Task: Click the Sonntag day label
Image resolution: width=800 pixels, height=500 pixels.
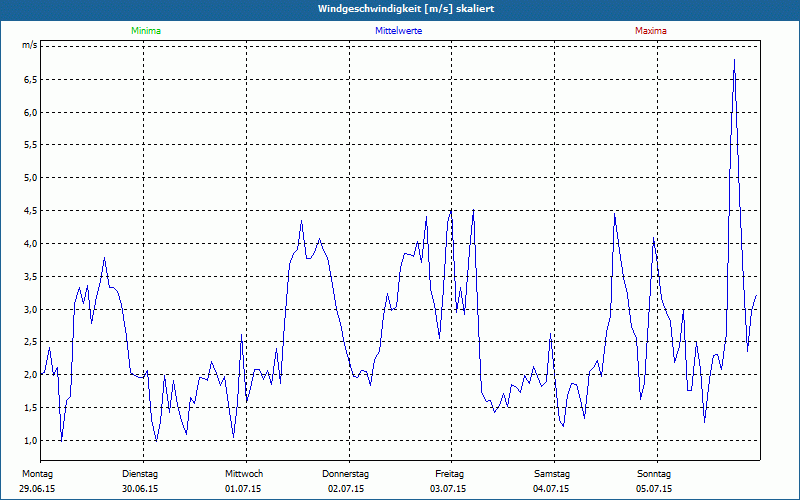Action: (x=654, y=474)
